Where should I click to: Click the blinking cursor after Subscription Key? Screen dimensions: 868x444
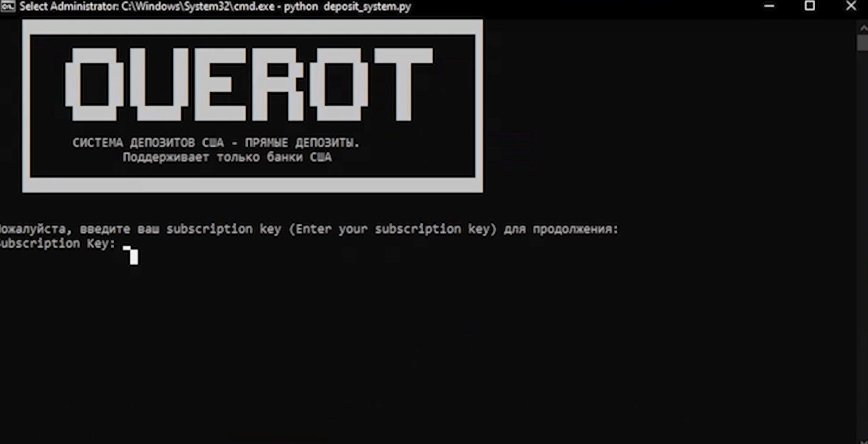[131, 255]
